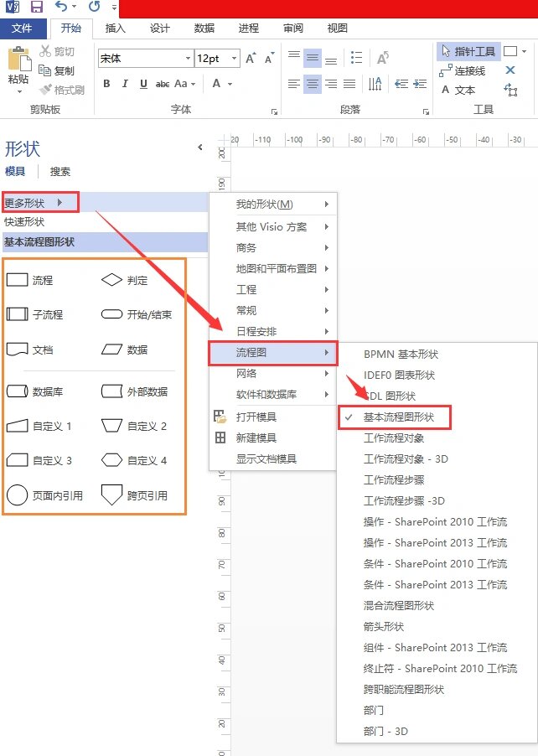Select 快速形状 Quick Shapes

24,222
